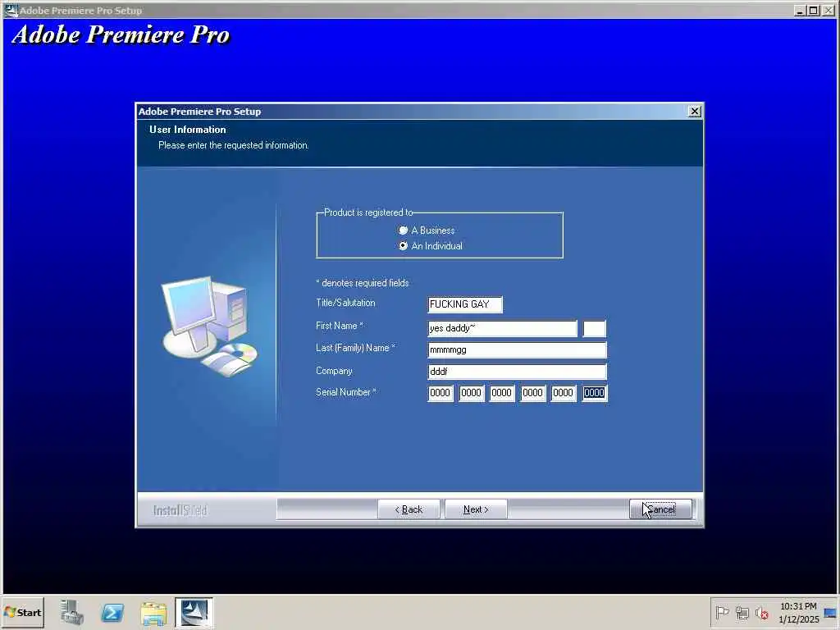Click the fourth Serial Number box
Viewport: 840px width, 630px height.
coord(532,393)
